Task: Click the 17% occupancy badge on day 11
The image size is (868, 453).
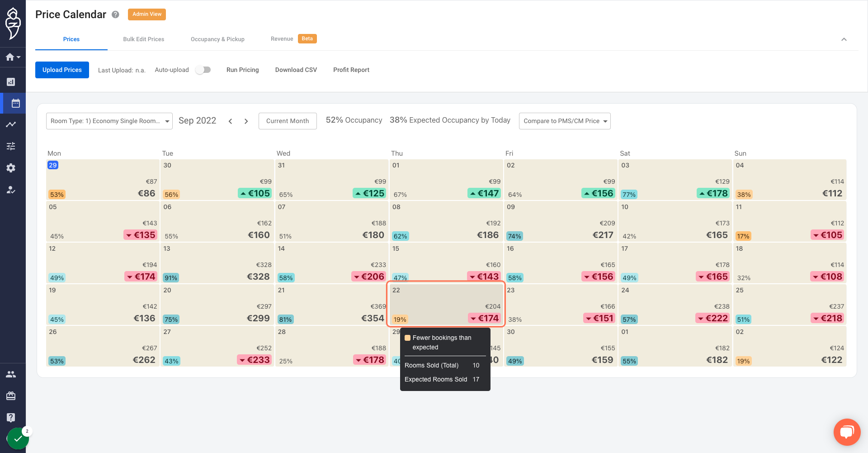Action: point(743,236)
